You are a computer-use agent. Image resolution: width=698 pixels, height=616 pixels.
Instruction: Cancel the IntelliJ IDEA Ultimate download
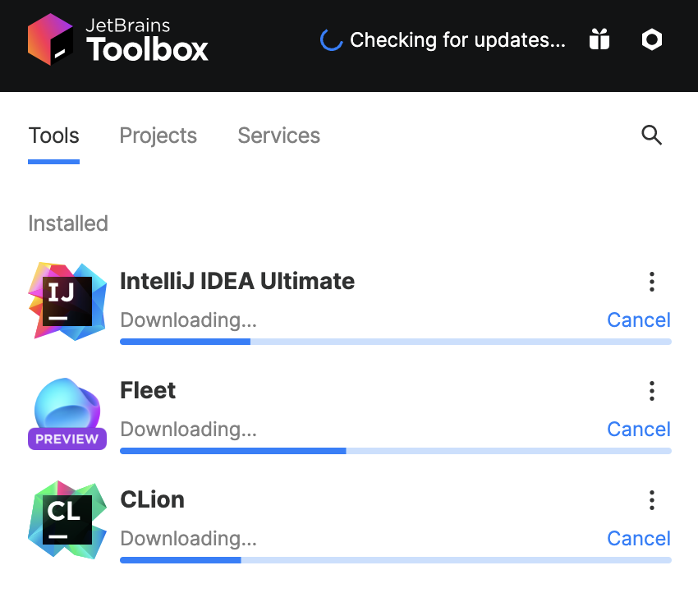(638, 319)
